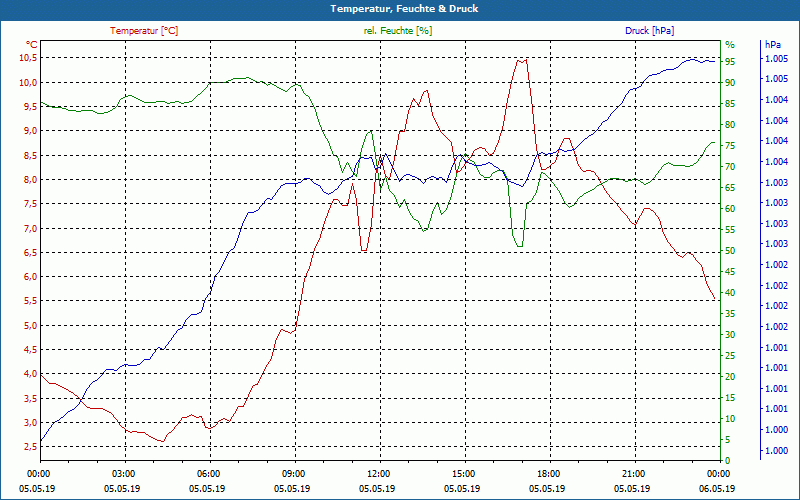The height and width of the screenshot is (500, 800).
Task: Click the '6,5' temperature axis value
Action: [30, 253]
